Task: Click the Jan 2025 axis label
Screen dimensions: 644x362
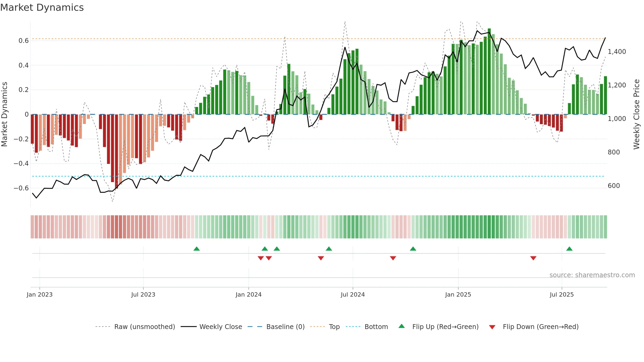Action: tap(458, 294)
